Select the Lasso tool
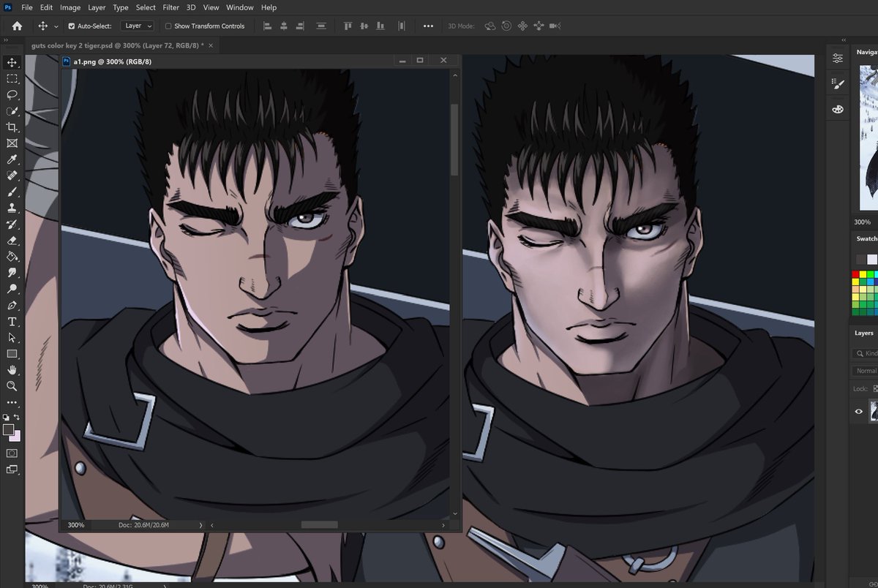The height and width of the screenshot is (588, 878). pyautogui.click(x=12, y=95)
